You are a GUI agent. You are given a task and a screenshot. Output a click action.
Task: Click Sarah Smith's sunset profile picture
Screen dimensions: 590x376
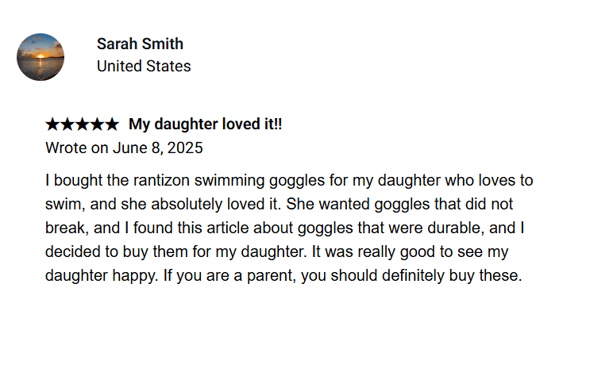coord(40,57)
